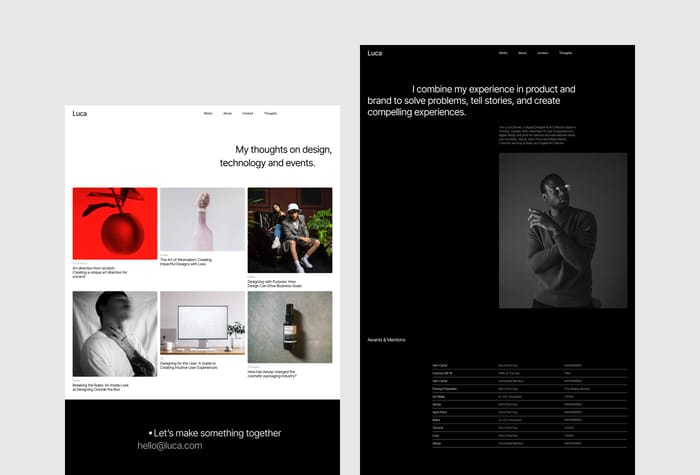Open the 'Designing for the User' article title
Viewport: 700px width, 475px height.
(x=188, y=365)
